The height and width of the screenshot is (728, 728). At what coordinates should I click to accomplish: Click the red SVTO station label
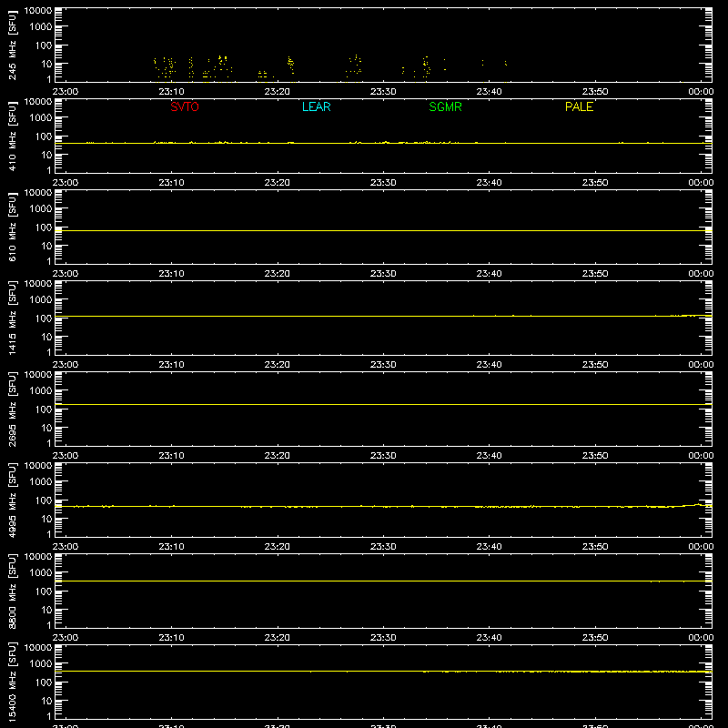click(x=185, y=106)
